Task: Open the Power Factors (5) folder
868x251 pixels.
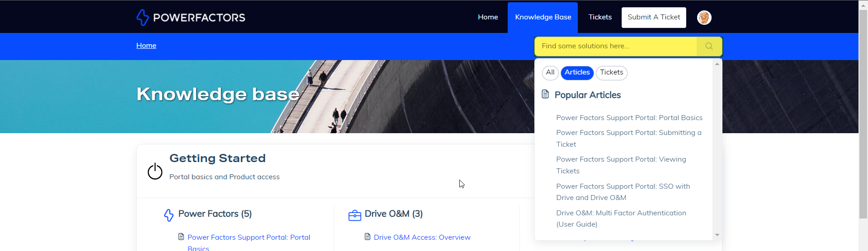Action: (x=215, y=214)
